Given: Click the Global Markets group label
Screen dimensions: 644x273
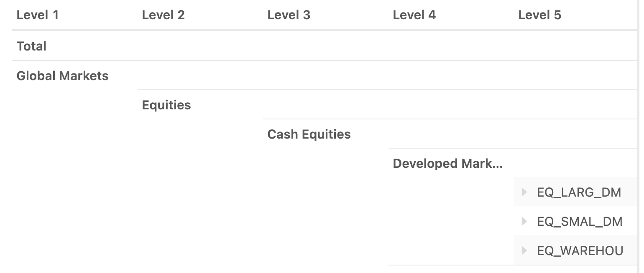Looking at the screenshot, I should coord(62,76).
